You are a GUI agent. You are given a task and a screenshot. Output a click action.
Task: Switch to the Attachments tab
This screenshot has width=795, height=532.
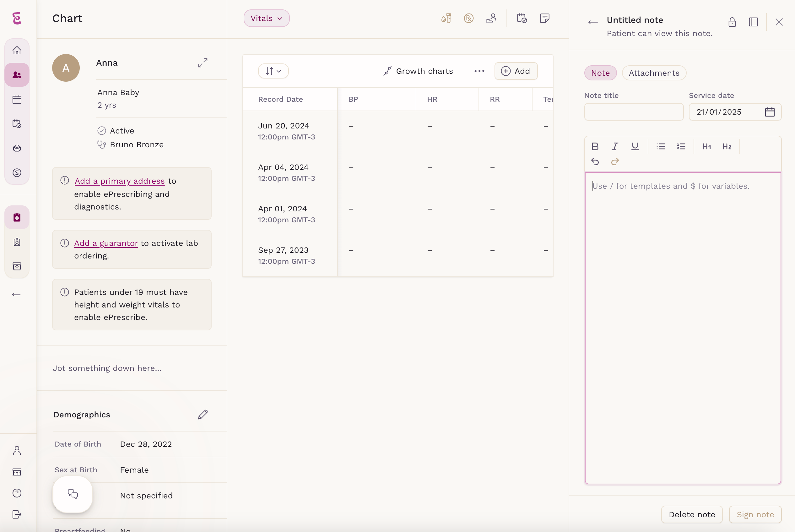[x=654, y=73]
